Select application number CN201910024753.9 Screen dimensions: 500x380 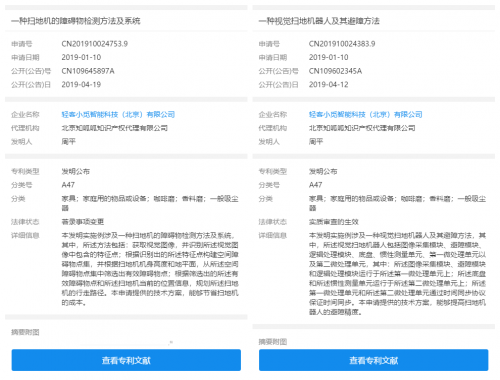point(95,44)
